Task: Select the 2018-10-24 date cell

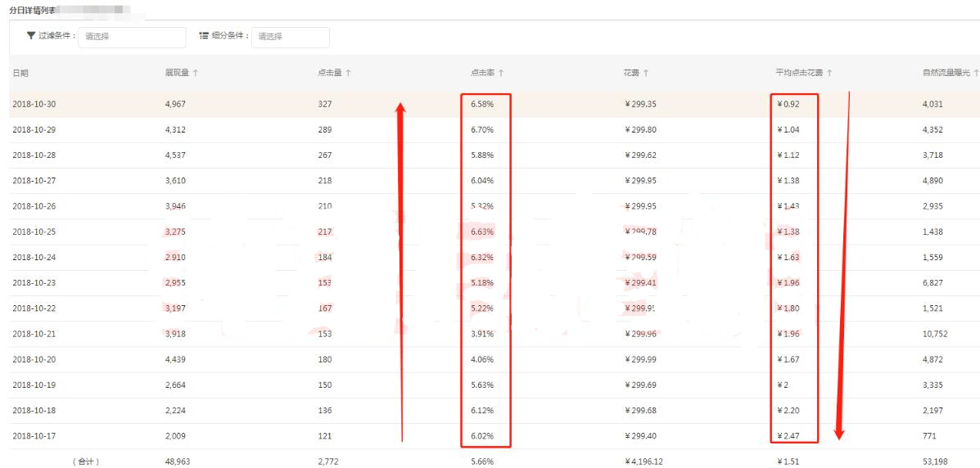Action: point(34,258)
